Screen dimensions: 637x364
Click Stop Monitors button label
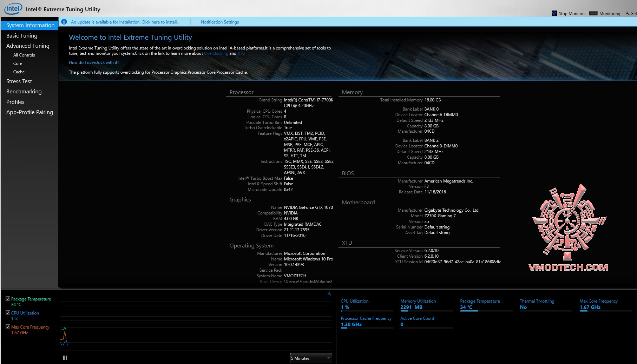coord(572,14)
